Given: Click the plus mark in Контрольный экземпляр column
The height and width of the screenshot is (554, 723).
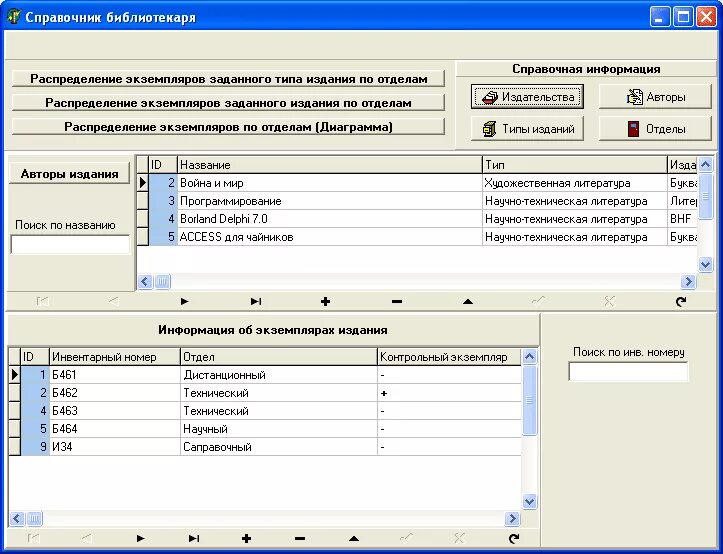Looking at the screenshot, I should coord(384,393).
